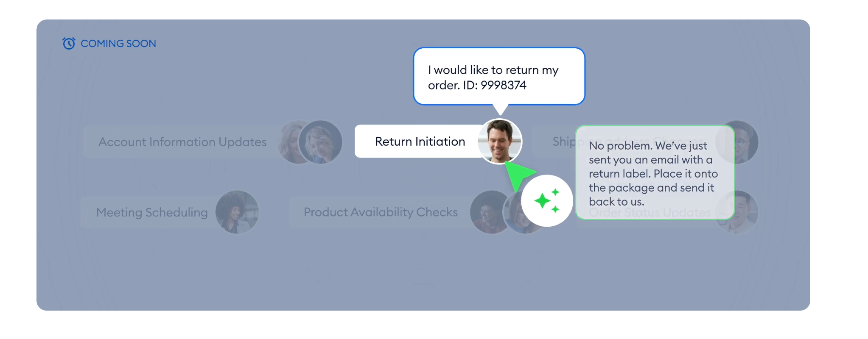The height and width of the screenshot is (339, 868).
Task: Click the green reply bubble about return label
Action: point(655,172)
